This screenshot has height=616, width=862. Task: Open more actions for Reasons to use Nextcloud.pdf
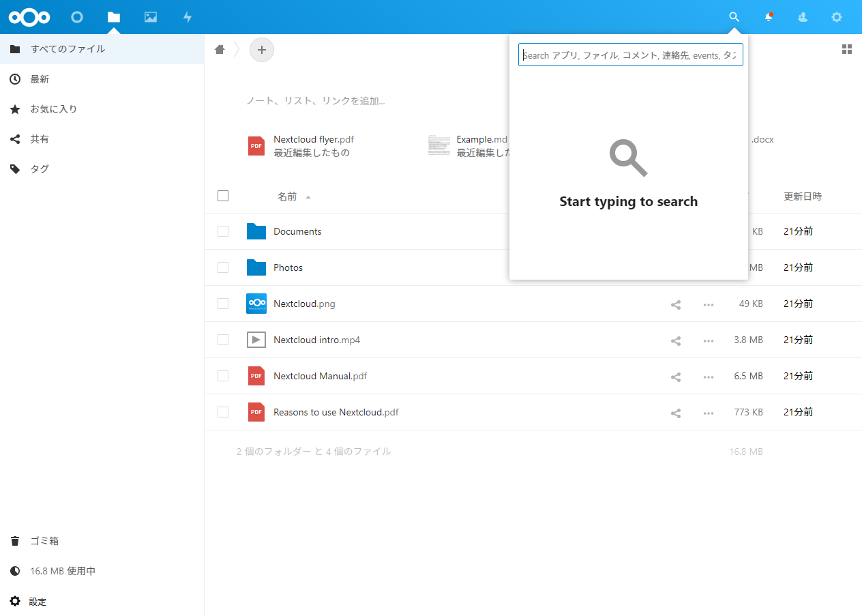[x=709, y=413]
